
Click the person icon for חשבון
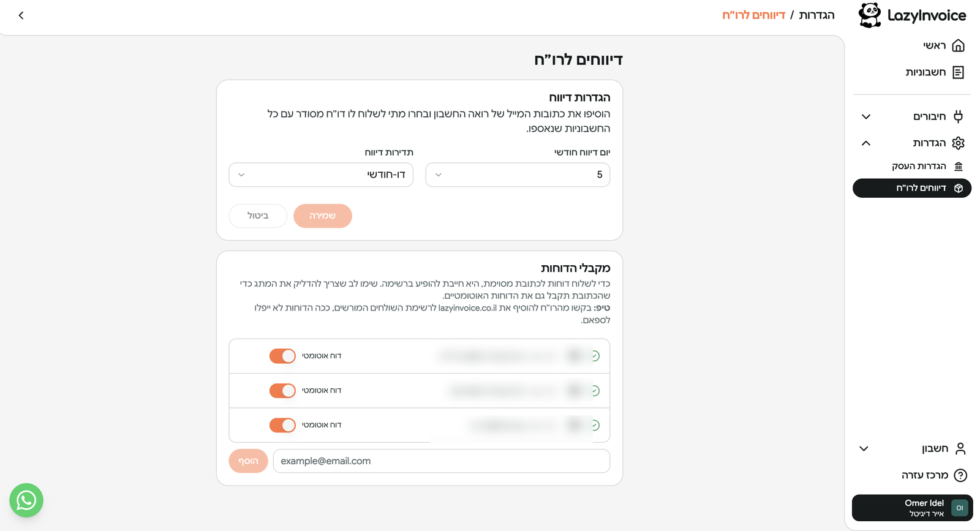tap(960, 449)
